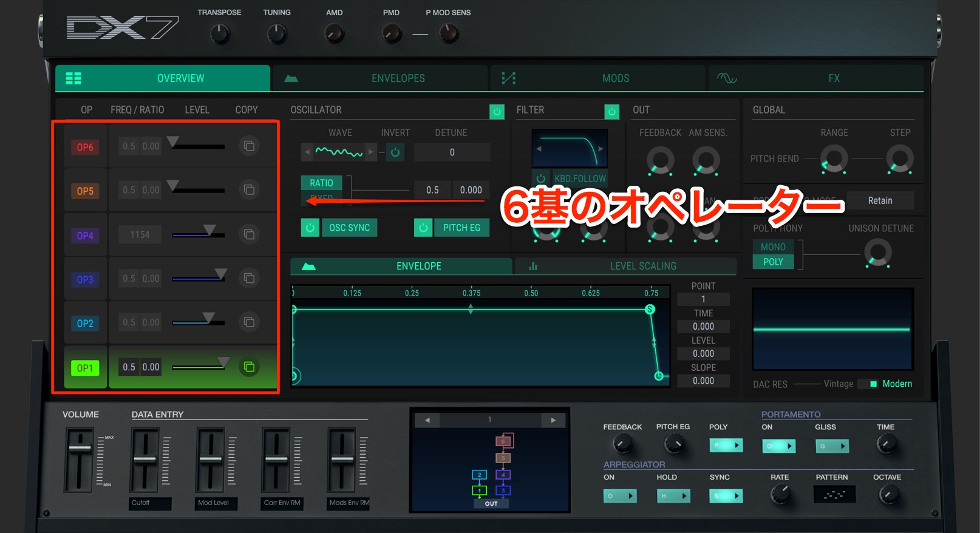Toggle OSC SYNC power button

(x=310, y=228)
